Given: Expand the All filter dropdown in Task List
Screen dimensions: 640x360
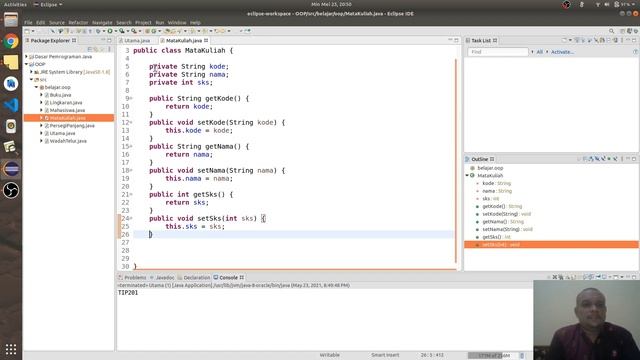Looking at the screenshot, I should pos(532,52).
